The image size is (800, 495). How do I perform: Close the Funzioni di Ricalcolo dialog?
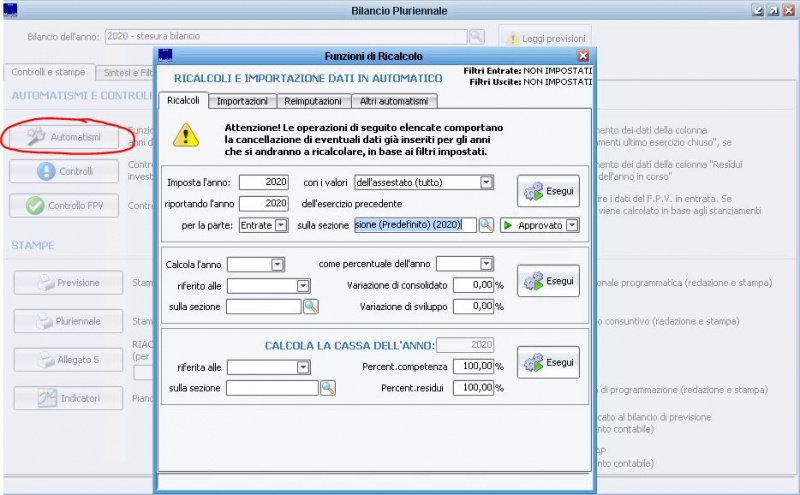point(583,56)
